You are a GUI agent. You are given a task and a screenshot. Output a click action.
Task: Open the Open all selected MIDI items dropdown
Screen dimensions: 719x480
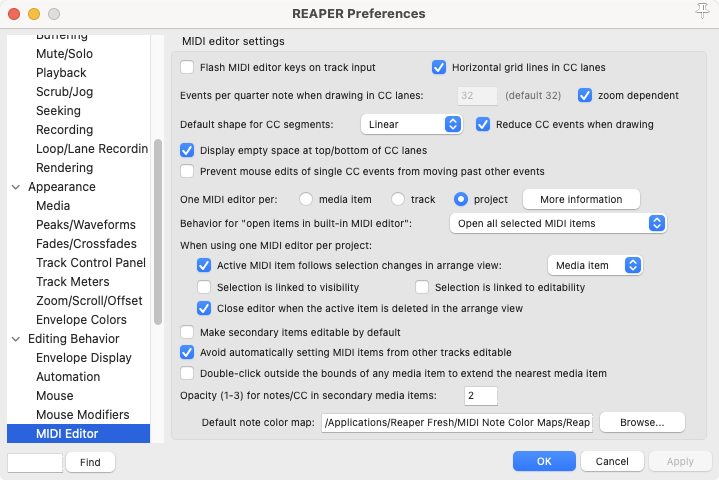tap(557, 223)
